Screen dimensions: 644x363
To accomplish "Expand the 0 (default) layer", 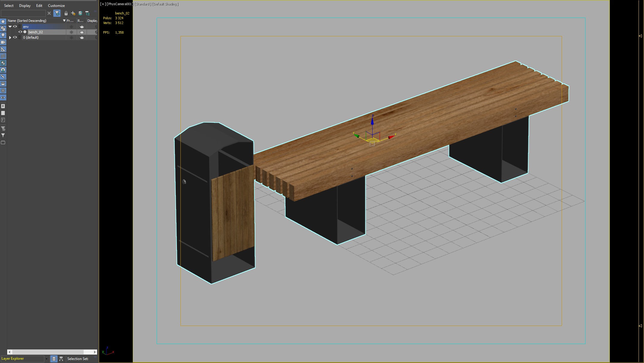I will point(10,37).
